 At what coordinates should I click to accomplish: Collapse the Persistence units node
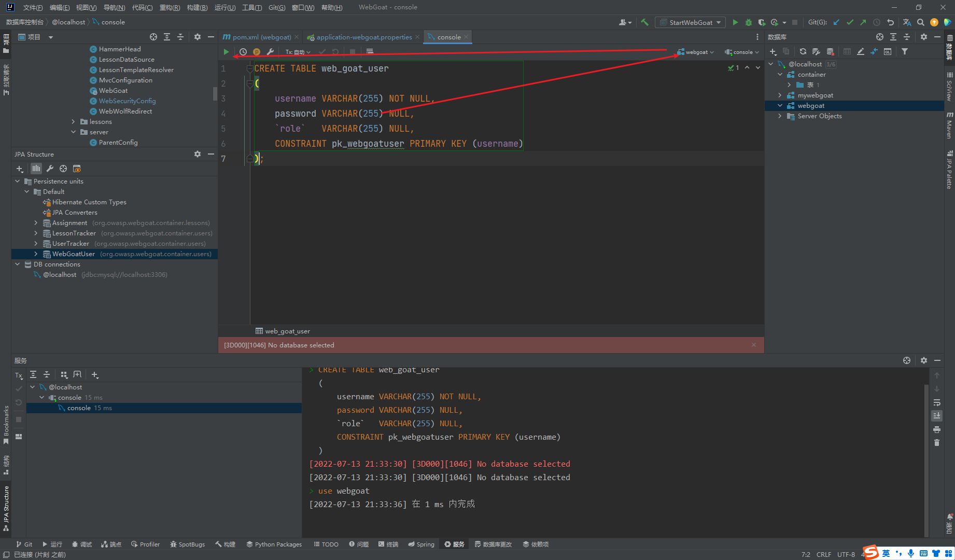click(17, 181)
